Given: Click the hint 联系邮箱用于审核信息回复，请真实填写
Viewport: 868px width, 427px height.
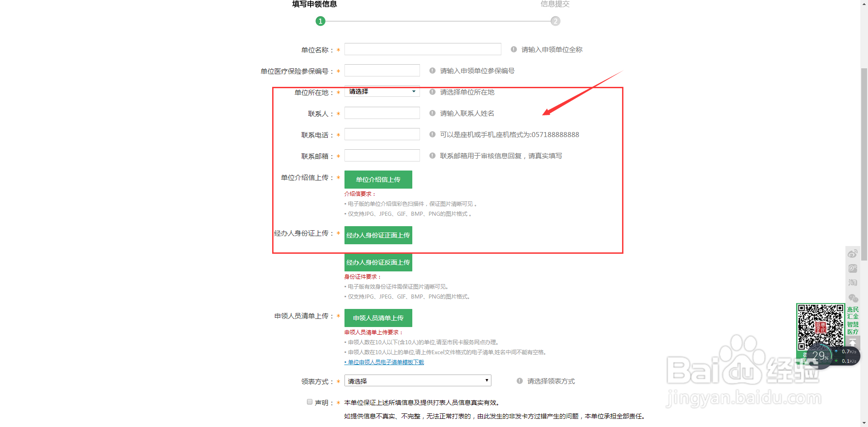Looking at the screenshot, I should pyautogui.click(x=501, y=156).
